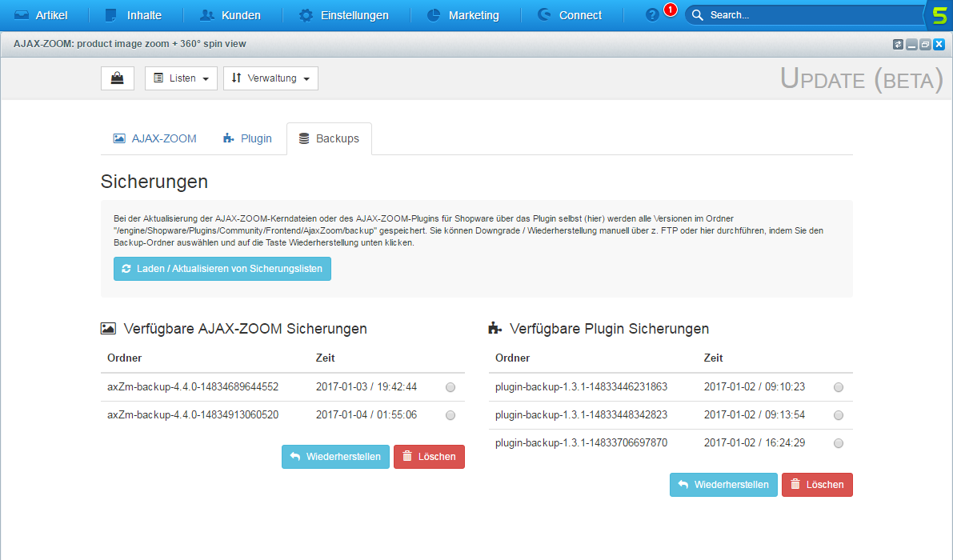Image resolution: width=953 pixels, height=560 pixels.
Task: Click the Verfügbare AJAX-ZOOM Sicherungen heading
Action: (x=245, y=329)
